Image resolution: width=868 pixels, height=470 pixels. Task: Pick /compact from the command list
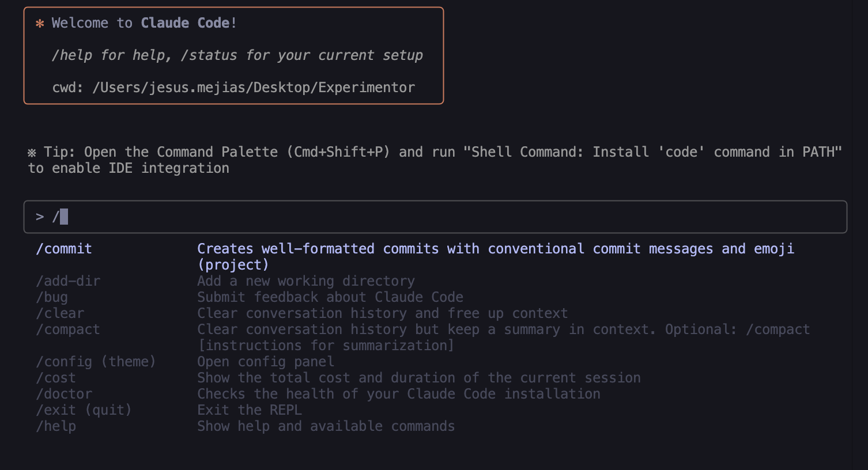point(68,329)
